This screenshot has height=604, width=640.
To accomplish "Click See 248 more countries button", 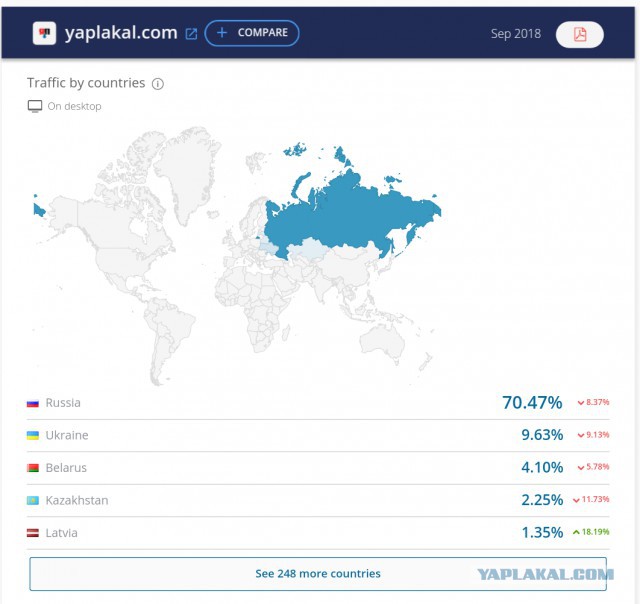I will [318, 574].
